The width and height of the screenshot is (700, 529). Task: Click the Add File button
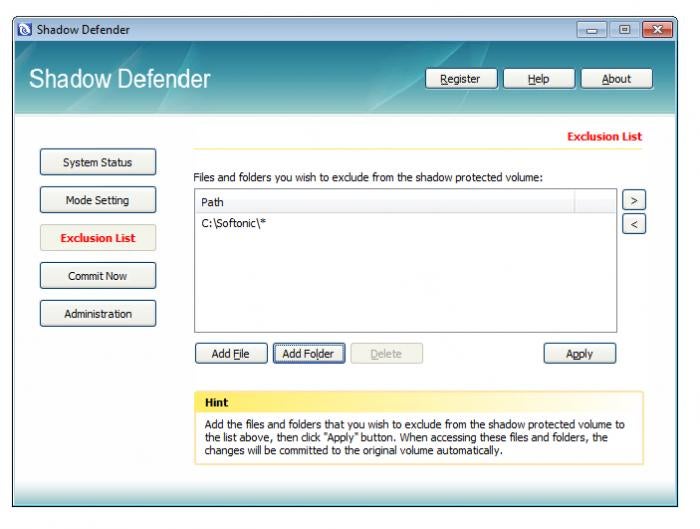coord(231,354)
